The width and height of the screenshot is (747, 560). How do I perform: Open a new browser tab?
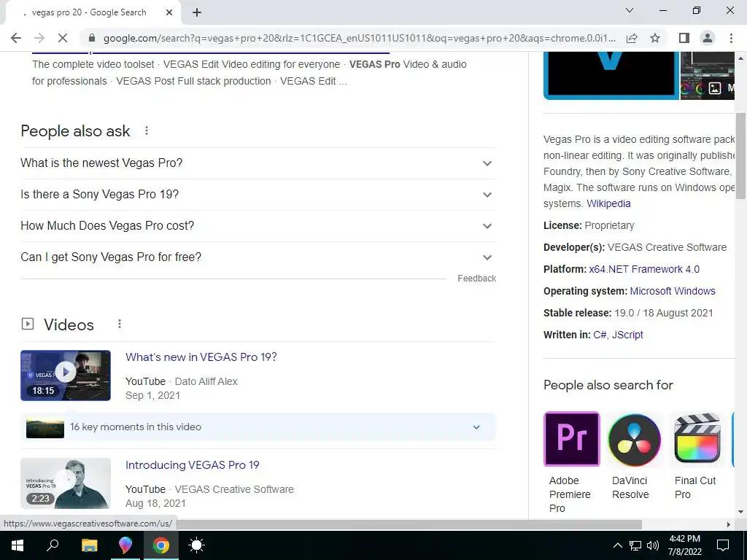tap(197, 13)
